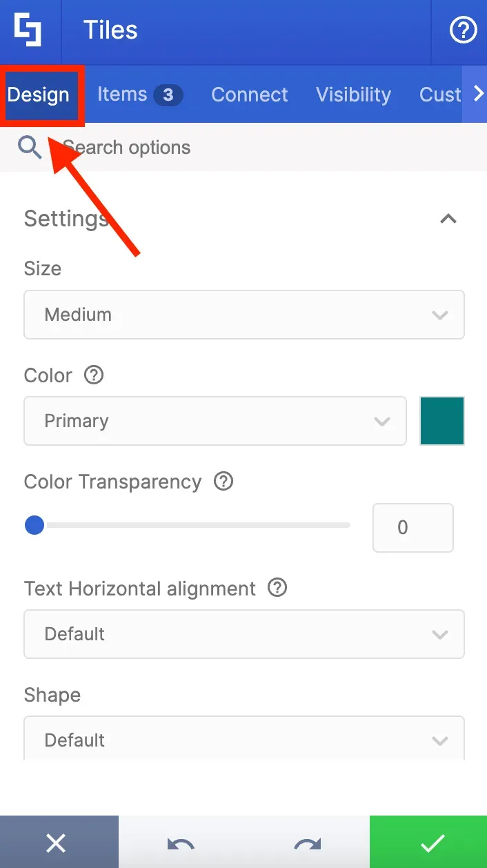Switch to the Connect tab
Viewport: 487px width, 868px height.
point(250,95)
